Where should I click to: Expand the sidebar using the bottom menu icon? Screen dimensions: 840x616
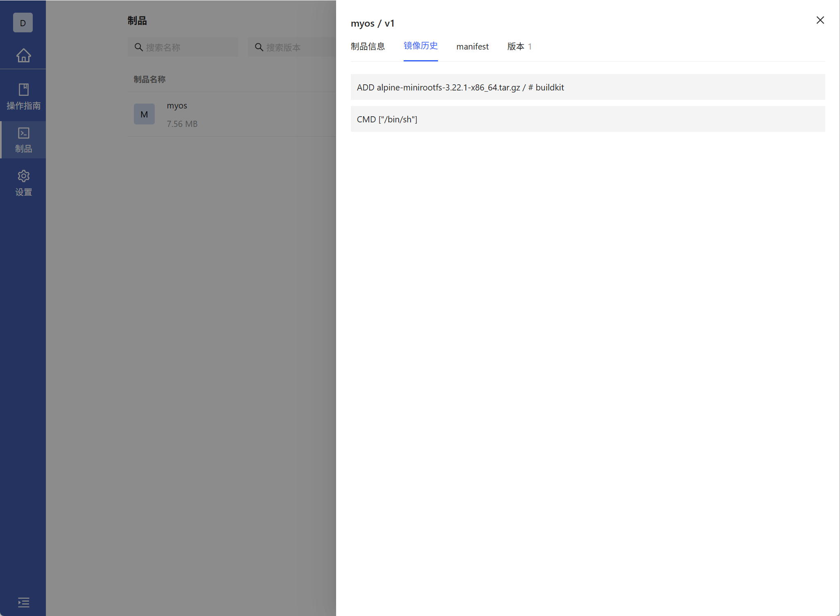(x=23, y=602)
